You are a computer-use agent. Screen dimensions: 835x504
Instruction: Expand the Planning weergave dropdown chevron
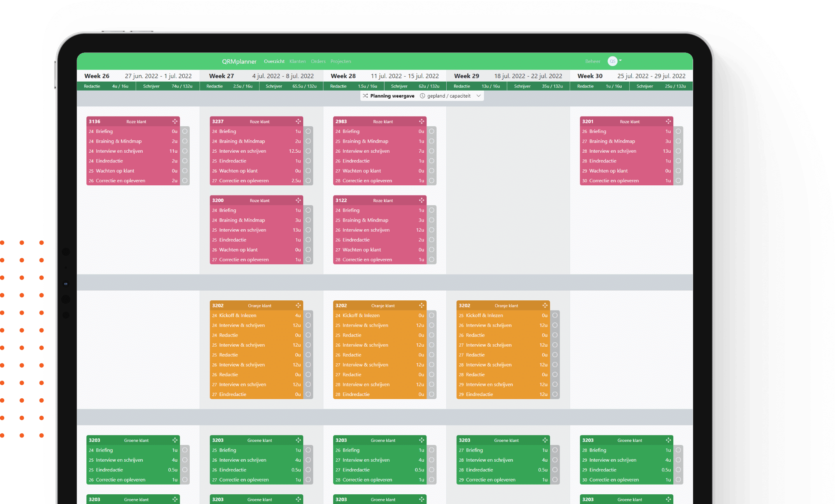point(479,96)
